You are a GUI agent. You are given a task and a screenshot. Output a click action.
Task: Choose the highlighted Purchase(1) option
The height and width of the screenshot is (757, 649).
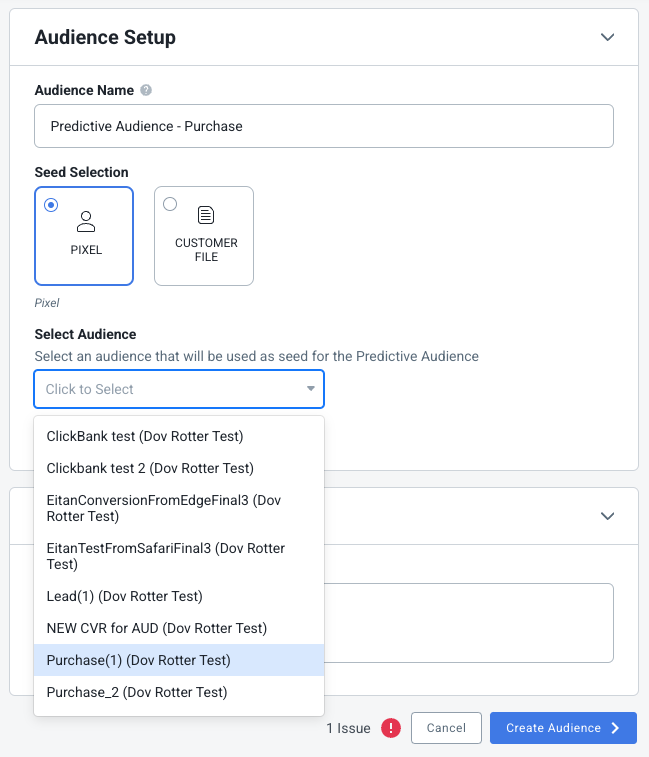pos(179,660)
